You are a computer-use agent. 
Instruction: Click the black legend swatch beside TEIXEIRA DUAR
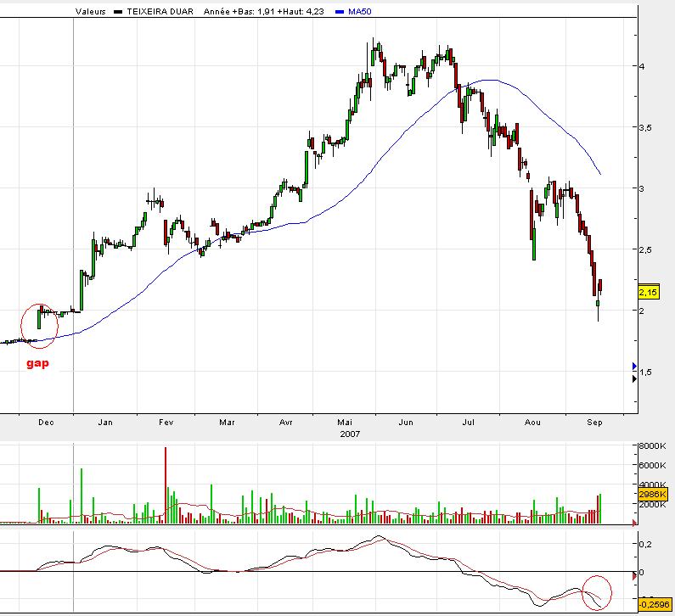[118, 12]
